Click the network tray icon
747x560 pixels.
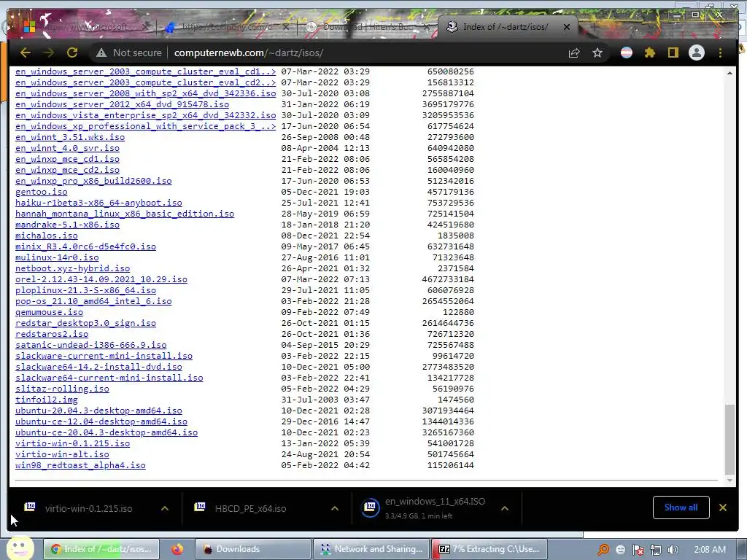point(656,550)
